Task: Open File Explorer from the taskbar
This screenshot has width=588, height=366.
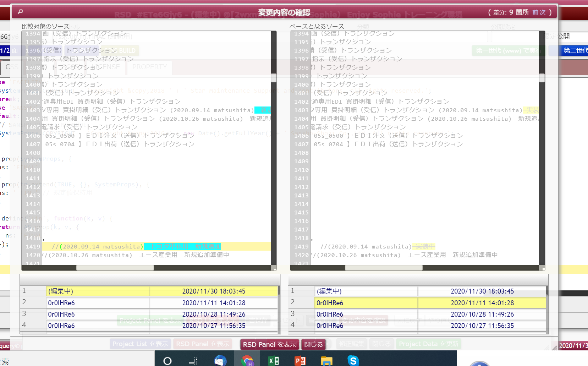Action: [x=326, y=361]
